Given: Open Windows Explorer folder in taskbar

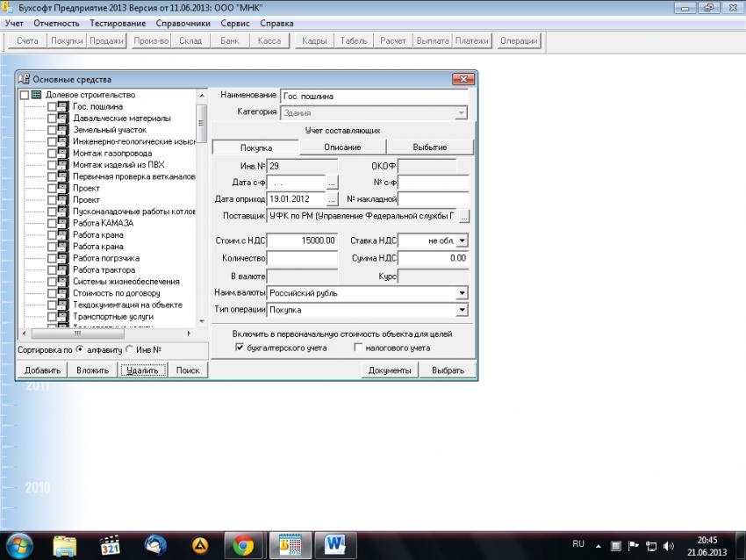Looking at the screenshot, I should click(x=64, y=545).
